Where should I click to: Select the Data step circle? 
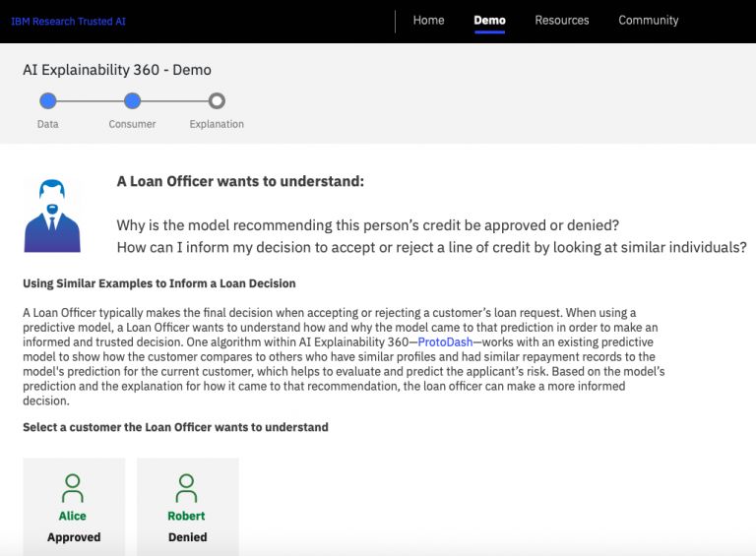coord(48,100)
